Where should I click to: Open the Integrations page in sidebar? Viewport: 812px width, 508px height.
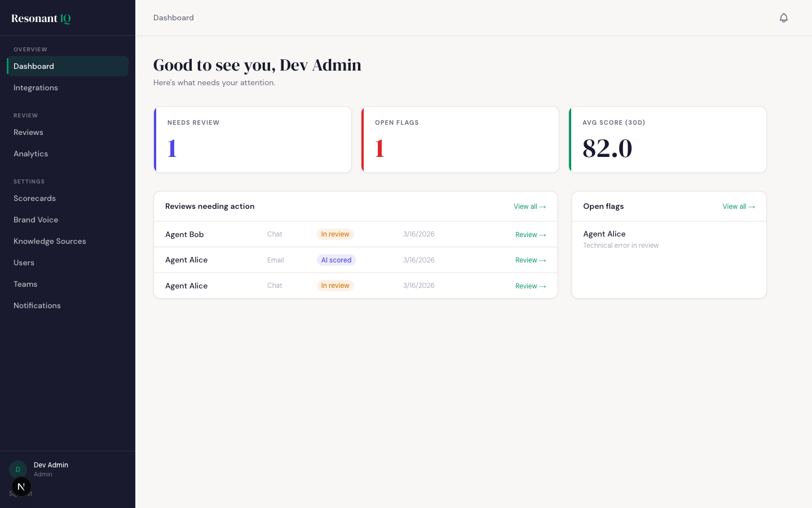click(36, 87)
